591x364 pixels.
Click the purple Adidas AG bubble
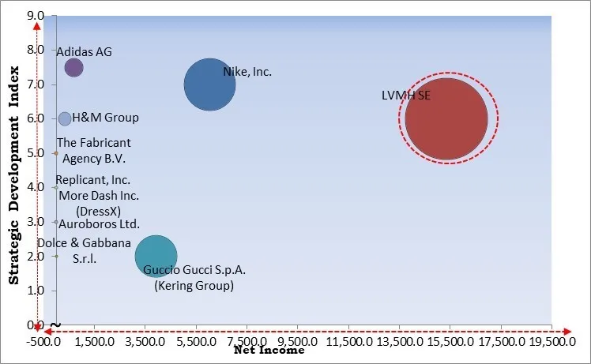(73, 68)
